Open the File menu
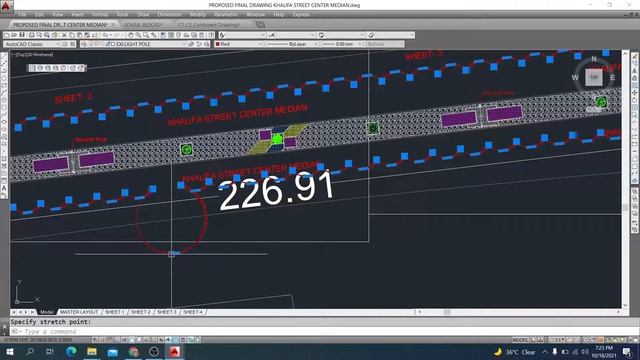 (x=22, y=14)
